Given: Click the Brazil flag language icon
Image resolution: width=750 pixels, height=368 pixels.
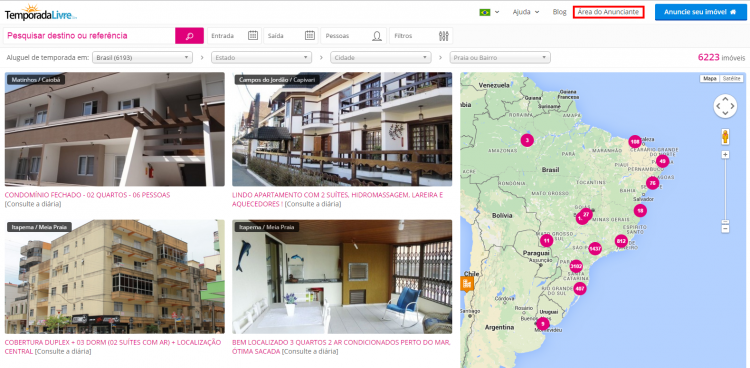Looking at the screenshot, I should coord(485,12).
